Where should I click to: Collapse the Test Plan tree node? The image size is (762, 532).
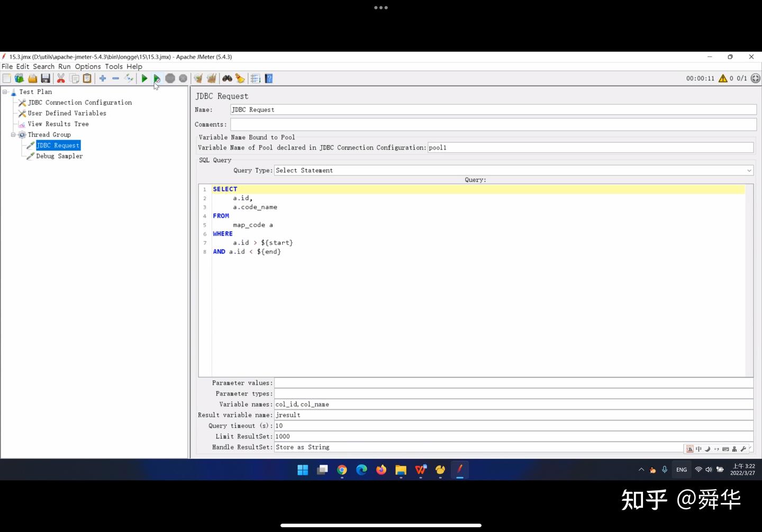coord(4,91)
